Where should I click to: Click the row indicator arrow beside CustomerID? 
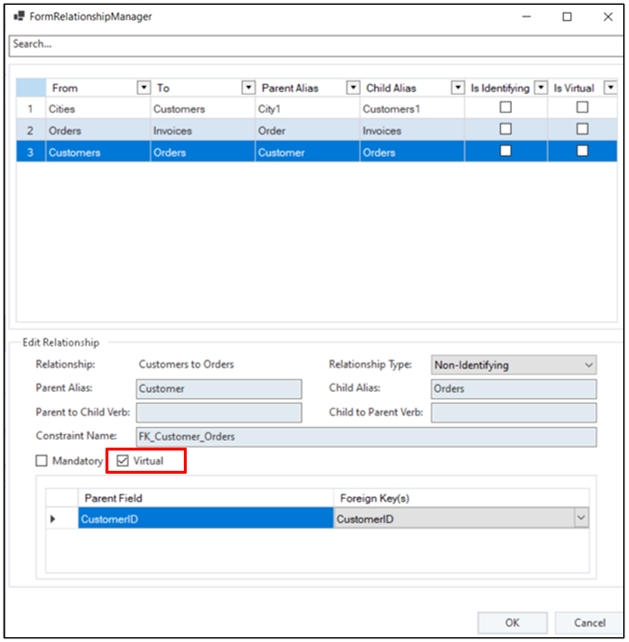[x=52, y=519]
